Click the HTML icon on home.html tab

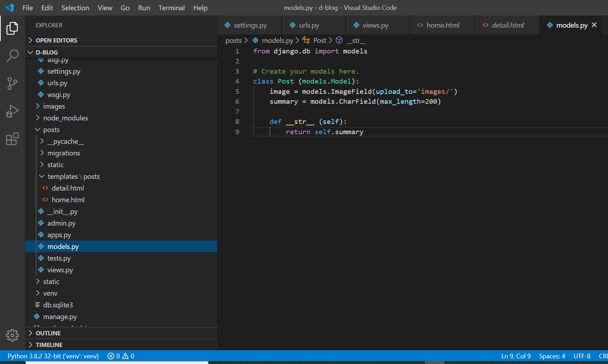[x=420, y=25]
